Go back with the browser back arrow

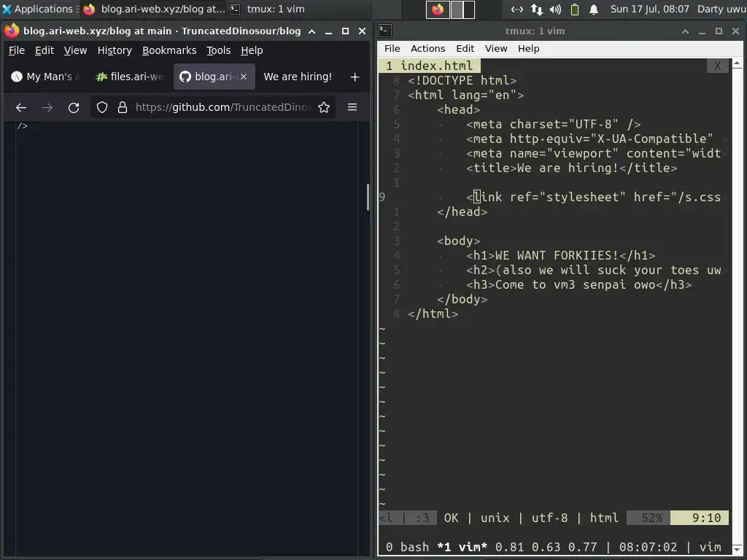tap(20, 108)
